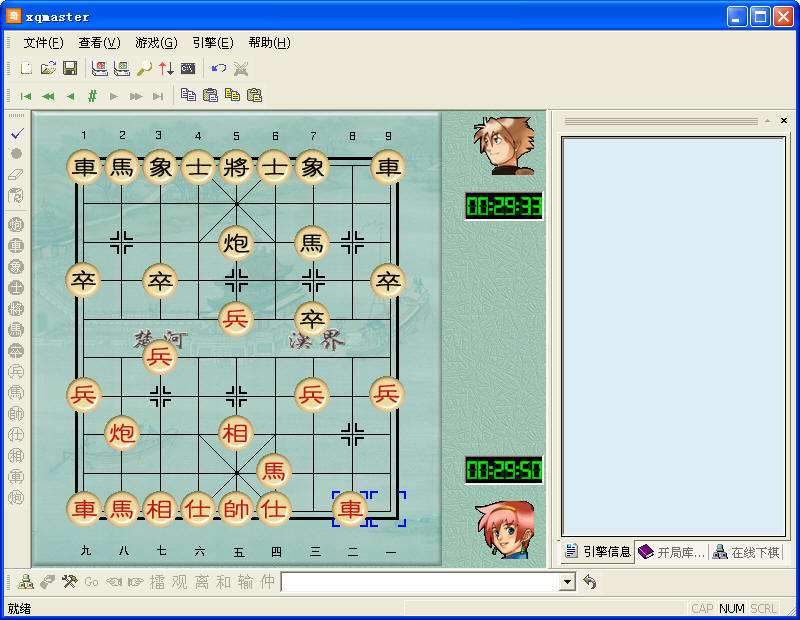800x620 pixels.
Task: Open the engine console icon
Action: tap(188, 68)
